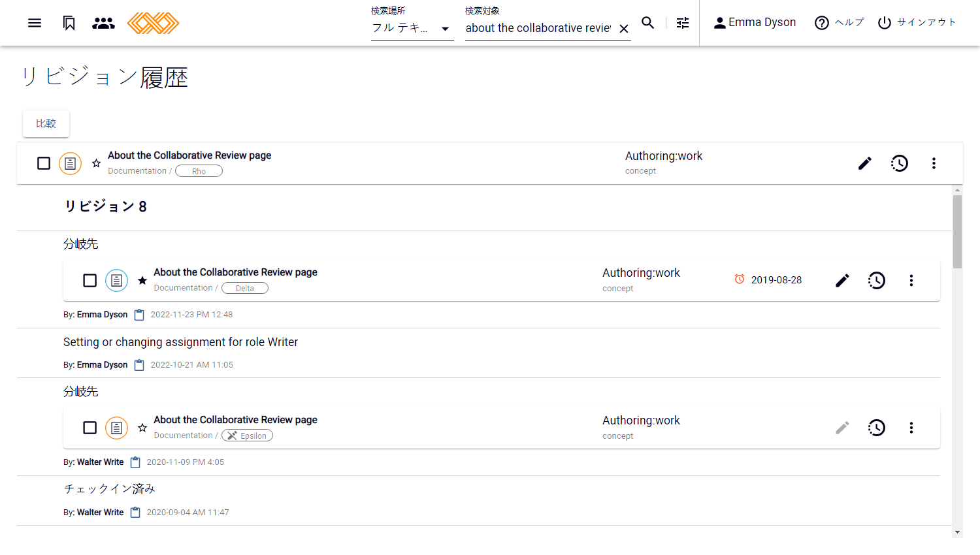Check the Delta branch row checkbox
The image size is (980, 555).
tap(90, 281)
